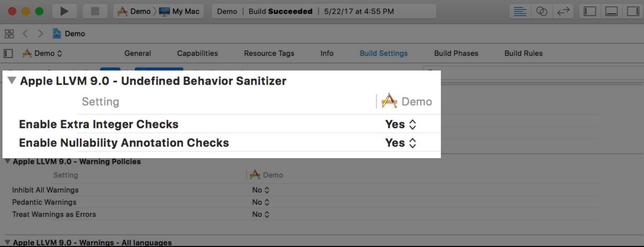This screenshot has height=247, width=644.
Task: Collapse the Warning Policies section
Action: click(8, 161)
